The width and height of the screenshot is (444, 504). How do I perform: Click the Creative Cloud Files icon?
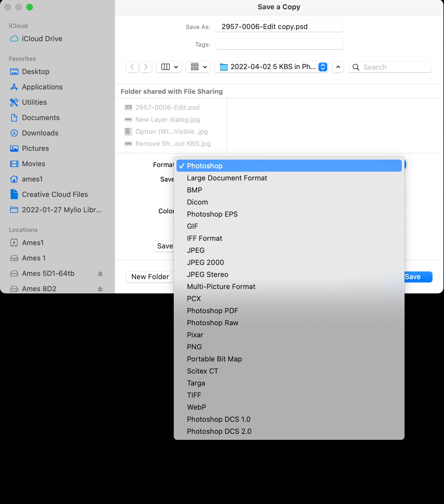[14, 194]
